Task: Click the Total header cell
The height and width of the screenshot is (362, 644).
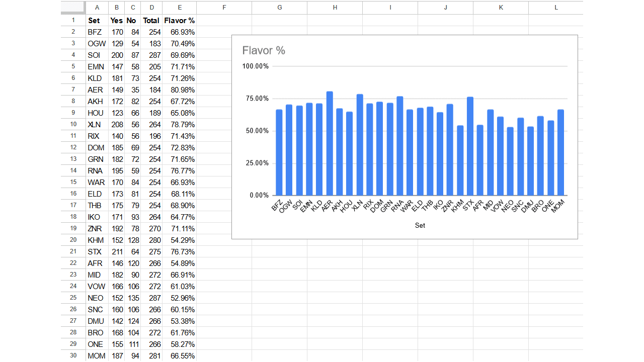Action: (x=151, y=21)
